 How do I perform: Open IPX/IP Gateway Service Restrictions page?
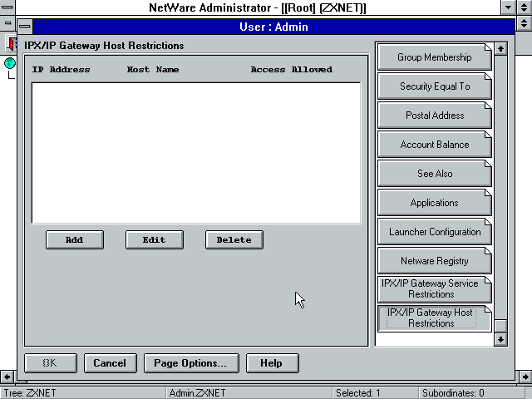tap(435, 289)
